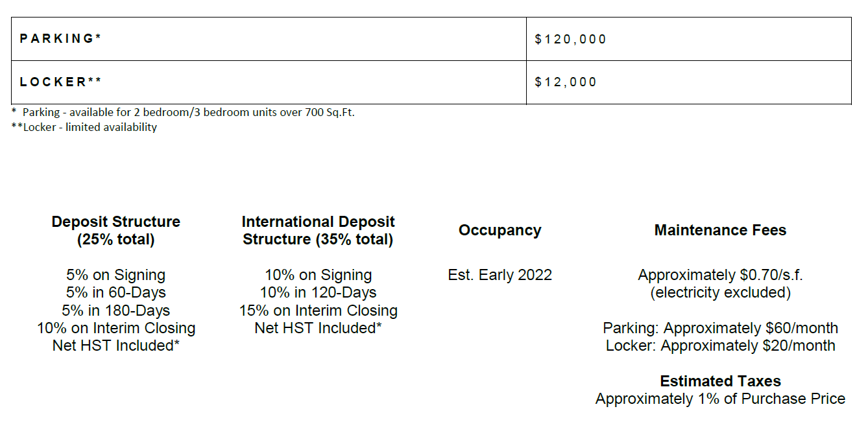Viewport: 868px width, 422px height.
Task: Click the Locker limited availability footnote
Action: click(x=84, y=127)
